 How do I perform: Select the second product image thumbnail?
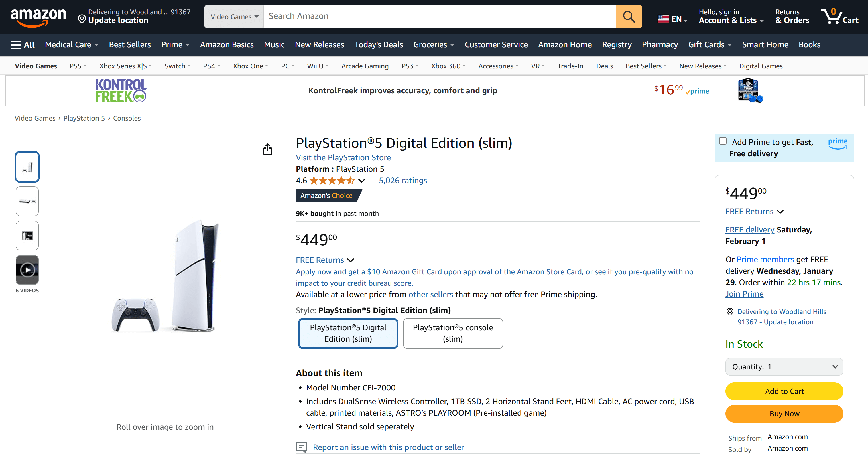tap(27, 201)
